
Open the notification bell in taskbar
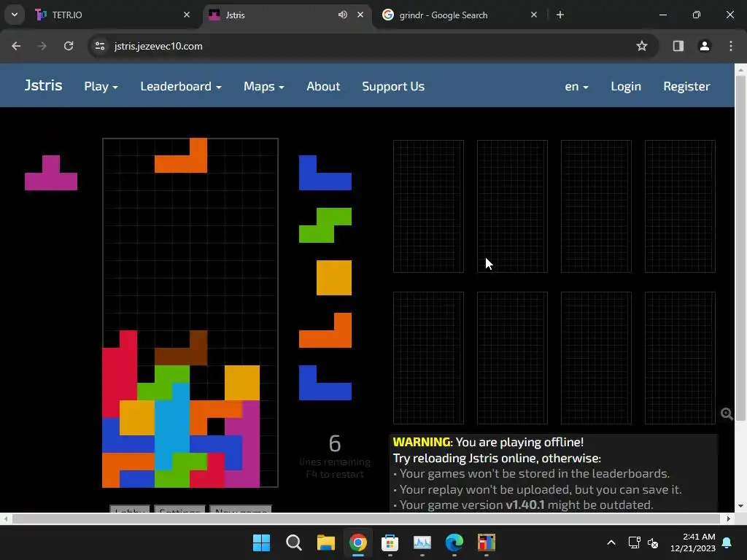pyautogui.click(x=727, y=542)
